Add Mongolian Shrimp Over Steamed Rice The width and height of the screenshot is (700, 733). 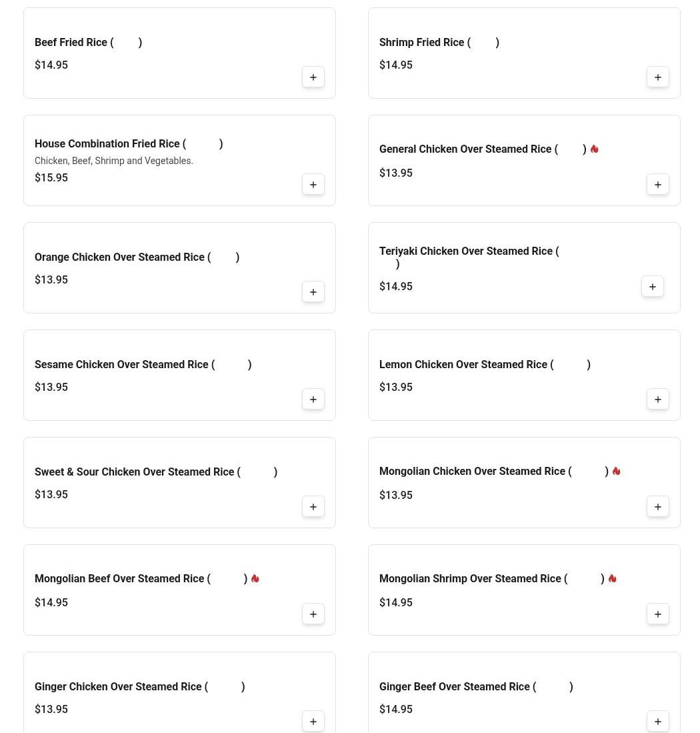tap(658, 614)
